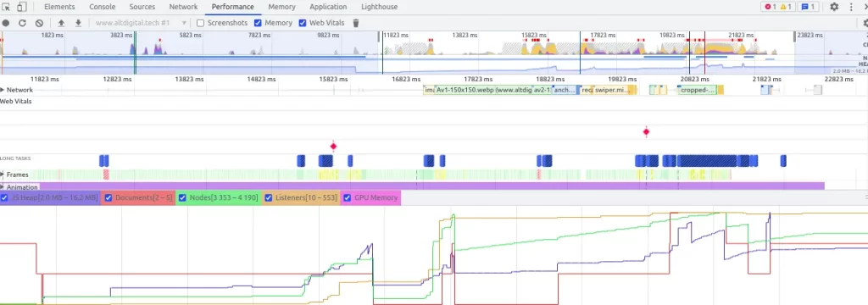Load a profile using the upload arrow
Screen dimensions: 868x305
[x=61, y=23]
